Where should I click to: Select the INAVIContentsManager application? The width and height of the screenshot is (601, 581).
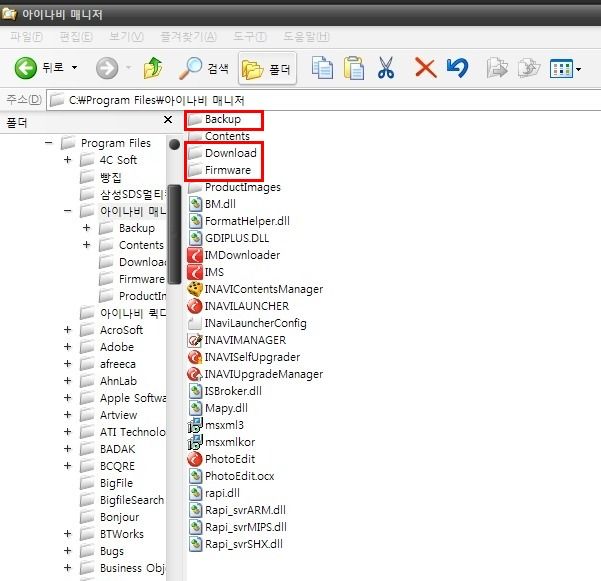(x=256, y=289)
